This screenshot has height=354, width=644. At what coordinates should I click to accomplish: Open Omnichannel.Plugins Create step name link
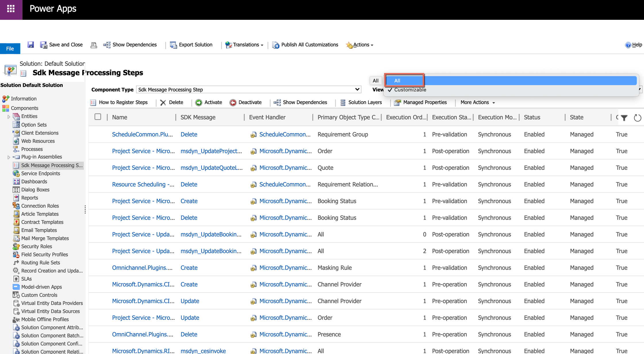[142, 268]
